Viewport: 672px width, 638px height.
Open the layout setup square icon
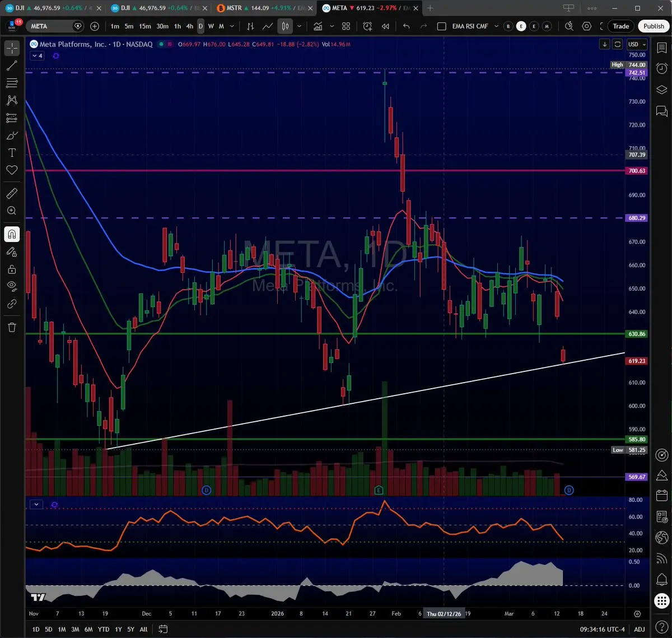click(441, 26)
